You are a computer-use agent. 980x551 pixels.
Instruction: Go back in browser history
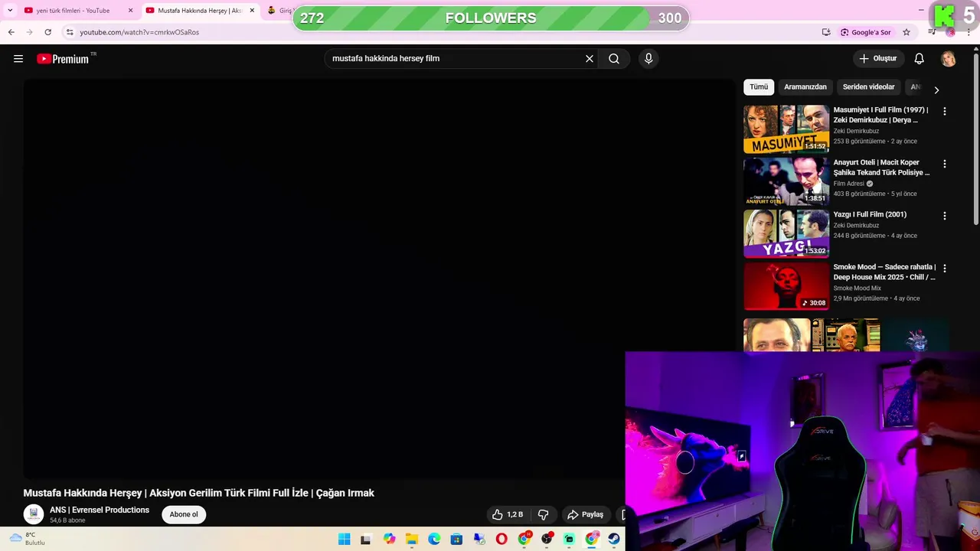[11, 32]
